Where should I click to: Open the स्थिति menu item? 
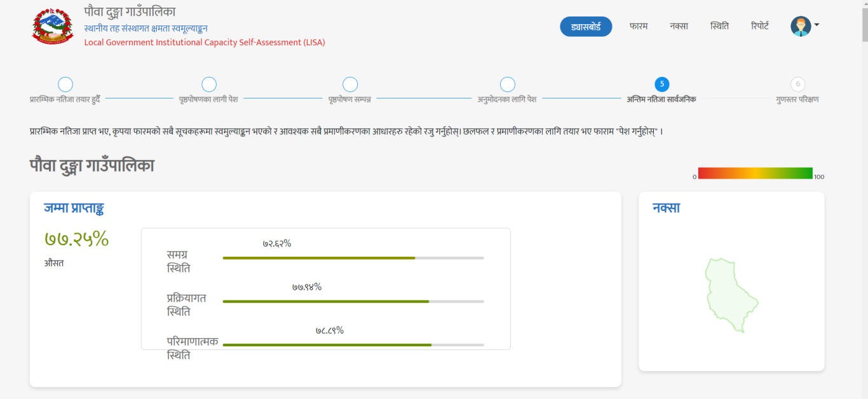coord(719,26)
